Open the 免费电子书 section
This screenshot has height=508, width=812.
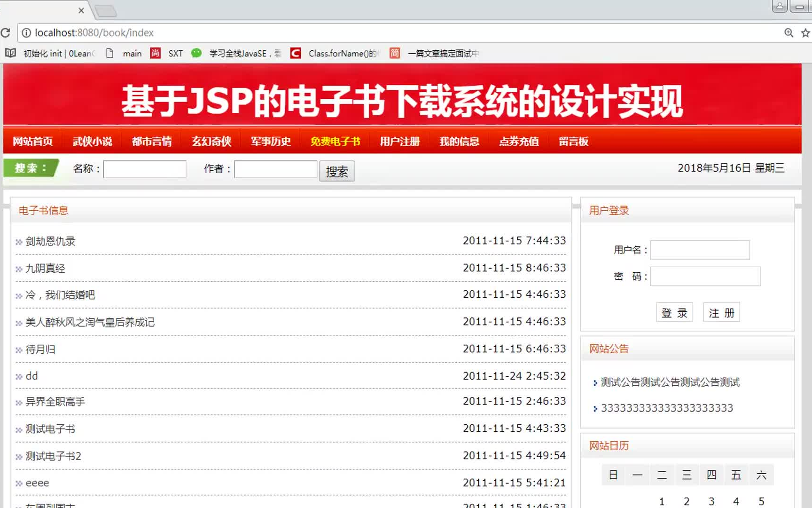[336, 142]
